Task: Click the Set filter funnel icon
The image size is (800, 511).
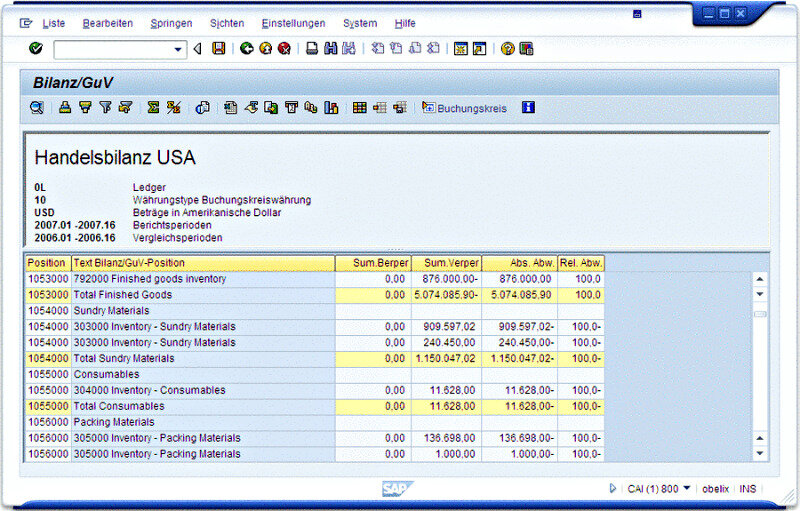Action: pos(105,107)
